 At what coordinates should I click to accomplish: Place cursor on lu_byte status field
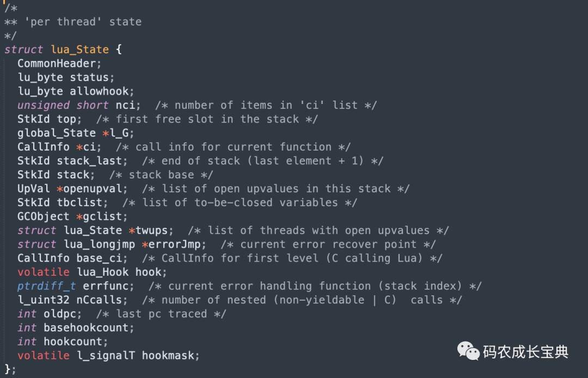[66, 77]
